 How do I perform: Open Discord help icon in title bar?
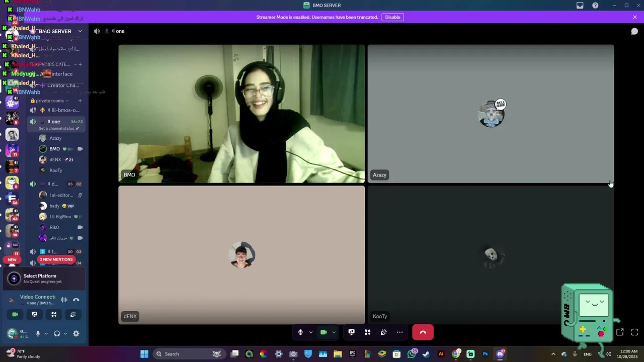tap(595, 6)
